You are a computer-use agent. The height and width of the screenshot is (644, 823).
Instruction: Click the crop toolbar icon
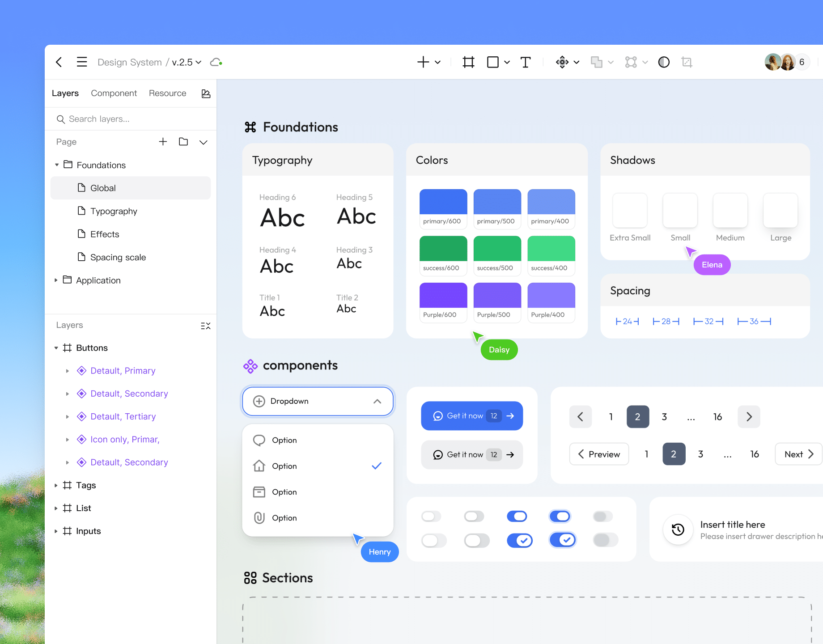coord(687,62)
